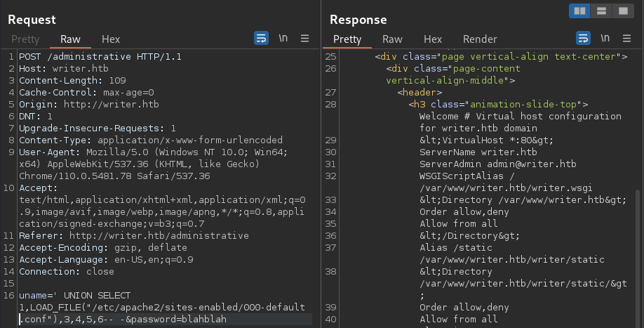Select top-bottom stacked layout icon
Viewport: 644px width, 328px height.
tap(601, 11)
